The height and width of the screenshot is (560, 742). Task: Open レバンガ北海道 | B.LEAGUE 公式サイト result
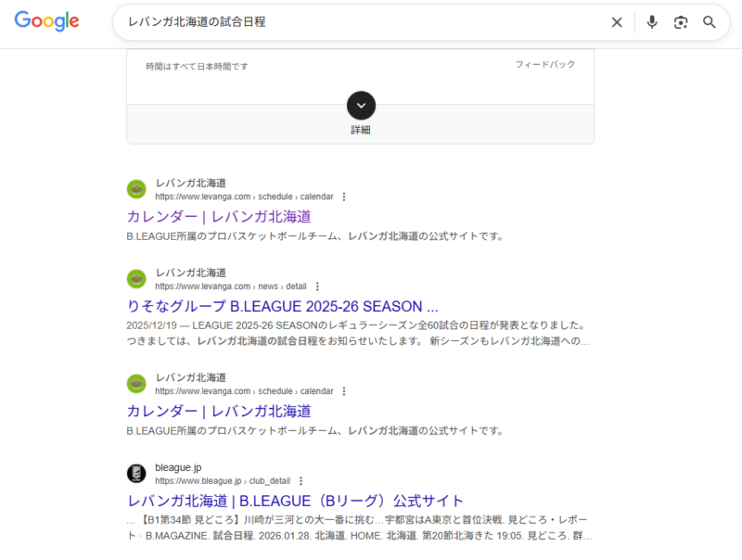[x=295, y=501]
